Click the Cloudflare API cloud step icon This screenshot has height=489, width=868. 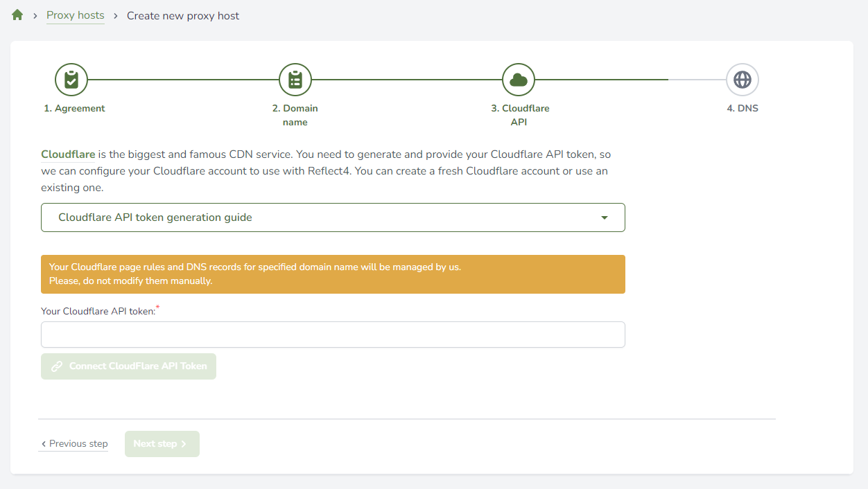[519, 80]
